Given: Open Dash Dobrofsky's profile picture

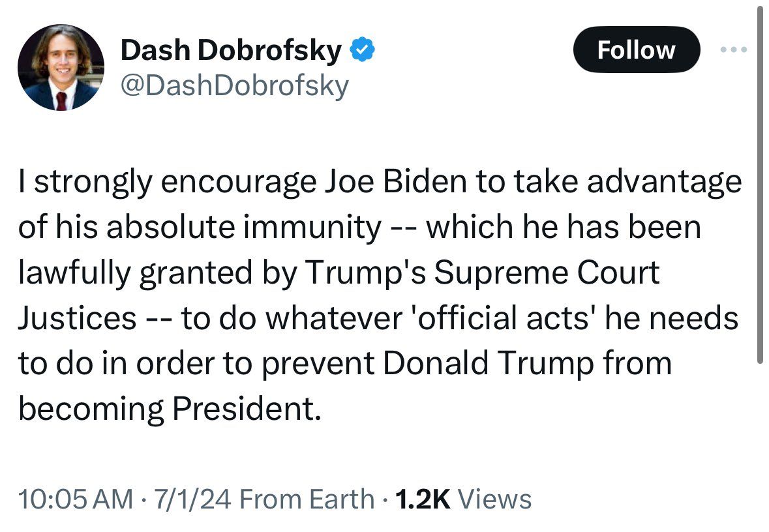Looking at the screenshot, I should pyautogui.click(x=61, y=68).
